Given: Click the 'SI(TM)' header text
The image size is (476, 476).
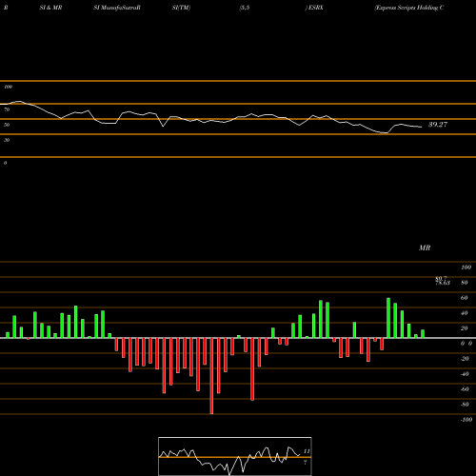Looking at the screenshot, I should pos(181,8).
